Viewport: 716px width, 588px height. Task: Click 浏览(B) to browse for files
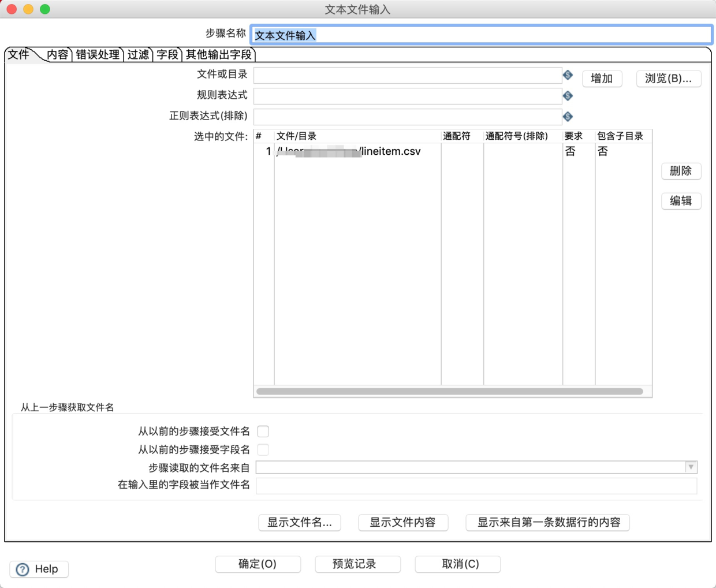[668, 79]
